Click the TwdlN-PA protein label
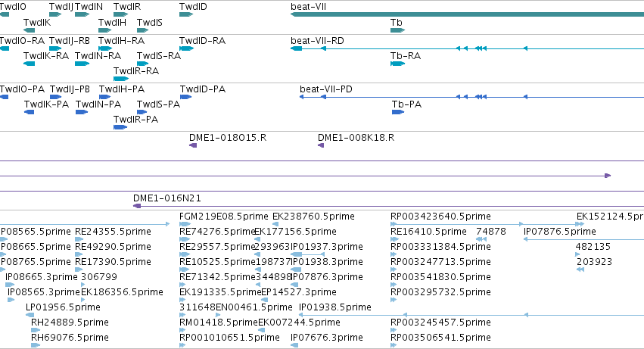Image resolution: width=644 pixels, height=349 pixels. tap(98, 104)
